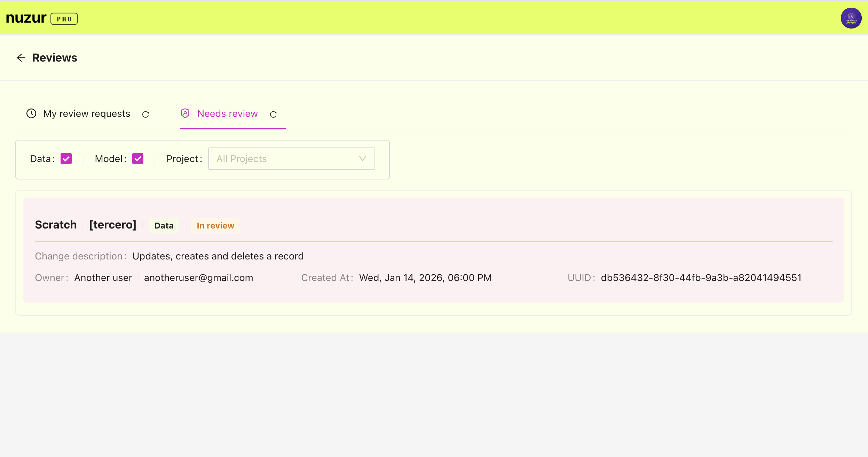Refresh the Needs review list
This screenshot has height=457, width=868.
pyautogui.click(x=273, y=114)
